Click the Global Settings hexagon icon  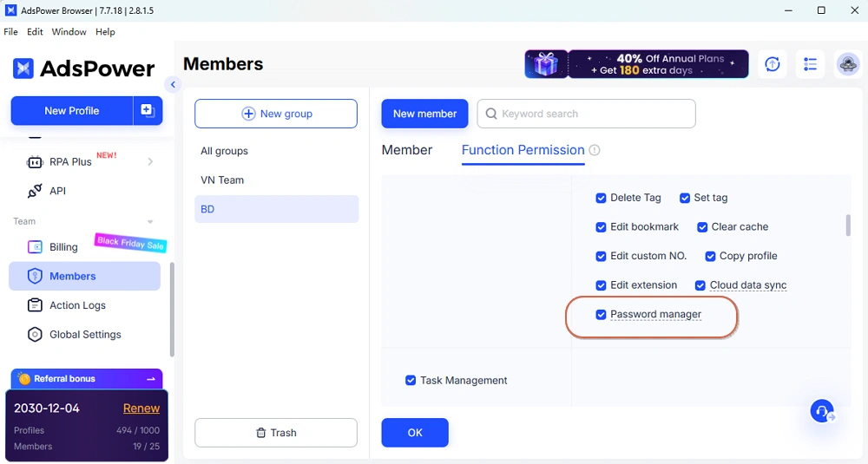(35, 335)
